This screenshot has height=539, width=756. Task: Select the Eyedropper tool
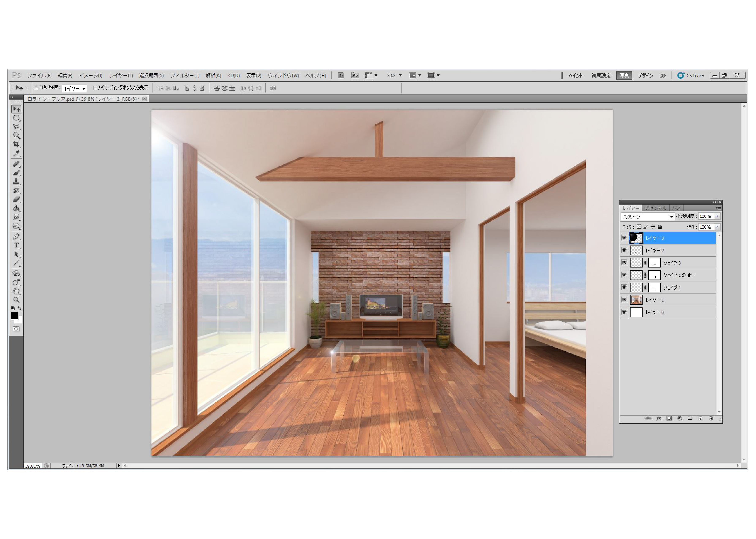(16, 153)
